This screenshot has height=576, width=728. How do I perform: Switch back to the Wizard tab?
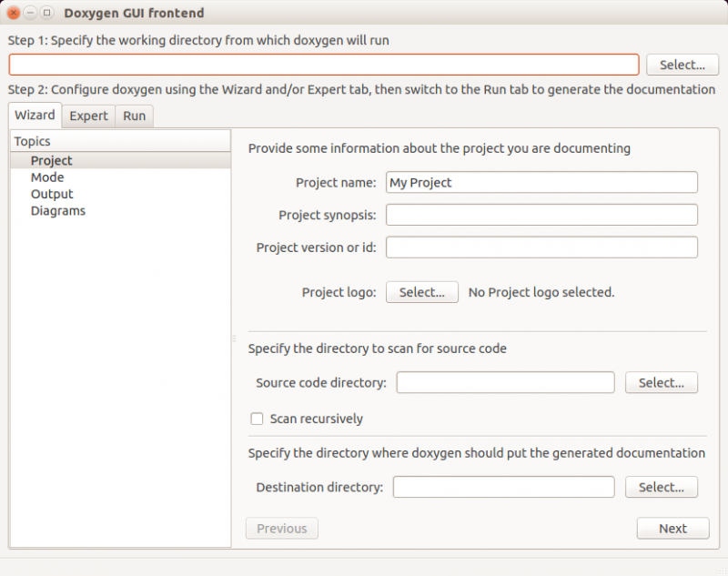(34, 116)
